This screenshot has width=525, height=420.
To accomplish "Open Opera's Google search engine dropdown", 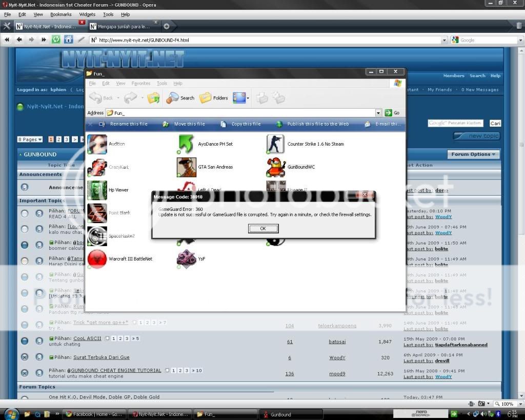I will coord(520,40).
